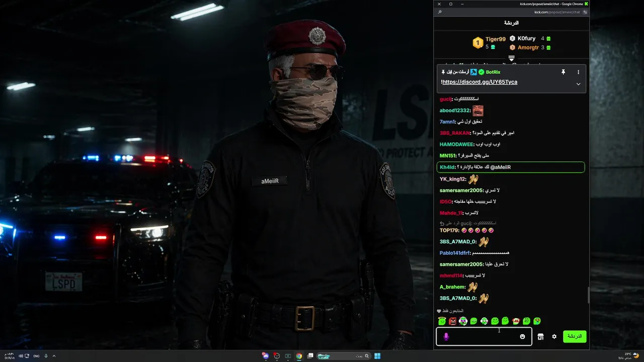This screenshot has height=362, width=644.
Task: Open chat settings gear icon
Action: [554, 336]
